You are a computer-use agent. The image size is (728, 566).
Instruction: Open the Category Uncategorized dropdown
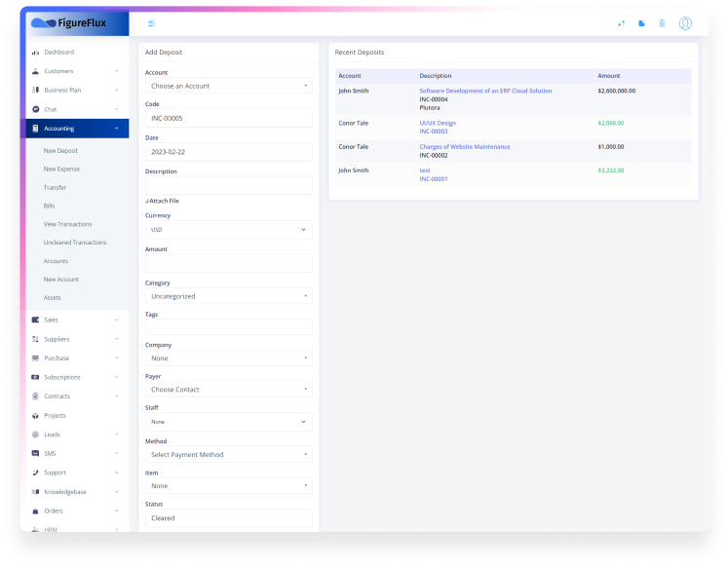228,296
